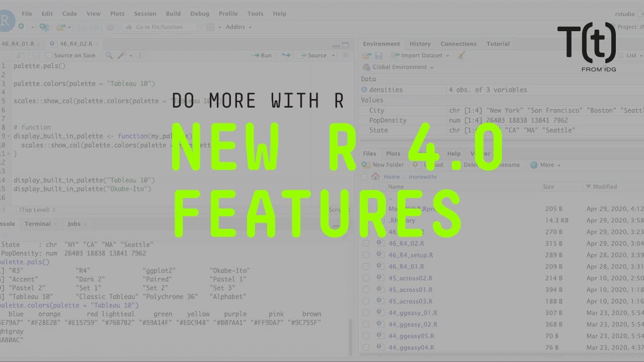
Task: Click the file icon beside 44_ggeasy05.R
Action: [x=381, y=336]
